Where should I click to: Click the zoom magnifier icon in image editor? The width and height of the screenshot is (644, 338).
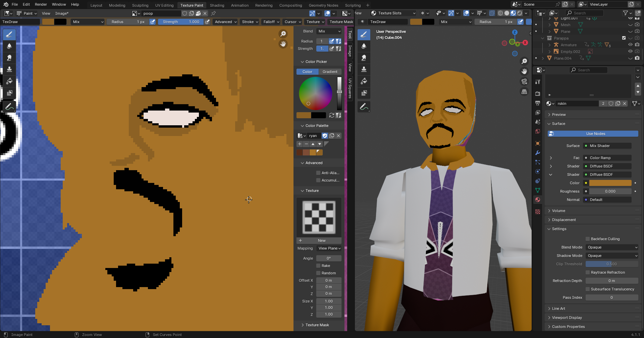(x=283, y=34)
